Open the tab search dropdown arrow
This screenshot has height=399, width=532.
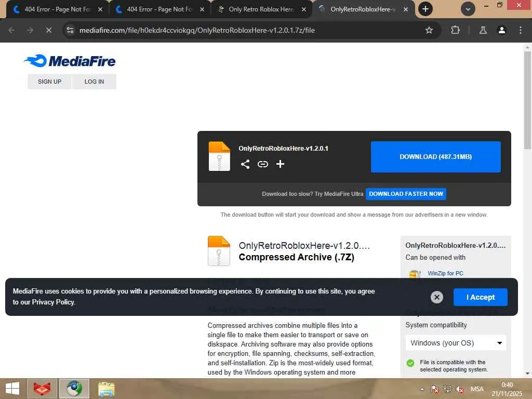tap(468, 9)
